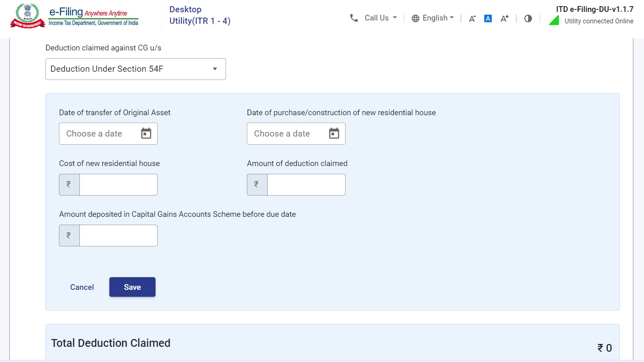Viewport: 644px width, 362px height.
Task: Click the Save button
Action: coord(132,287)
